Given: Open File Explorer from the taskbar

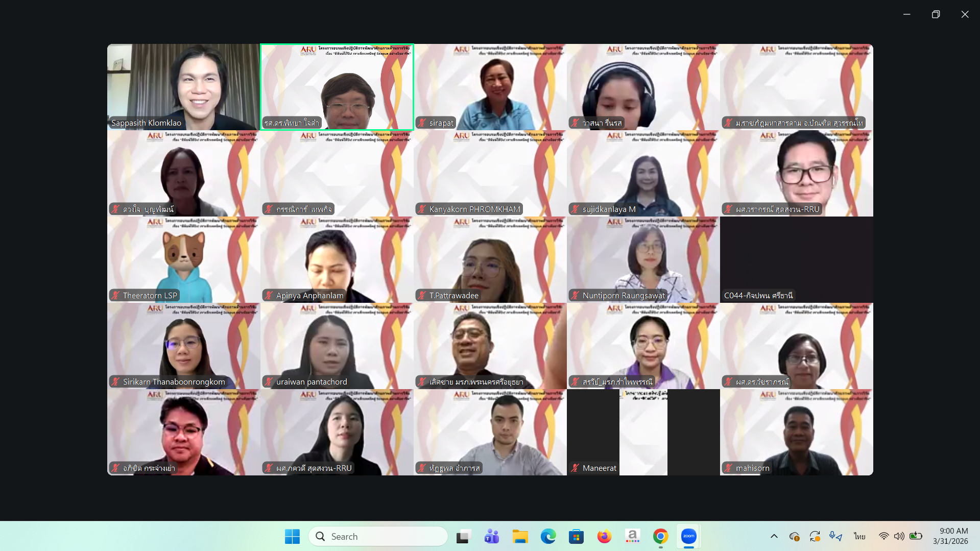Looking at the screenshot, I should (520, 536).
